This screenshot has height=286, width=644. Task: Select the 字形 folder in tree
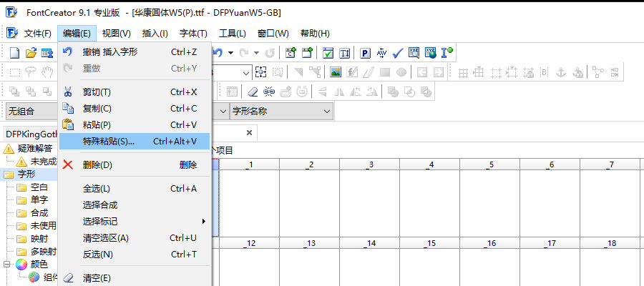[x=26, y=174]
